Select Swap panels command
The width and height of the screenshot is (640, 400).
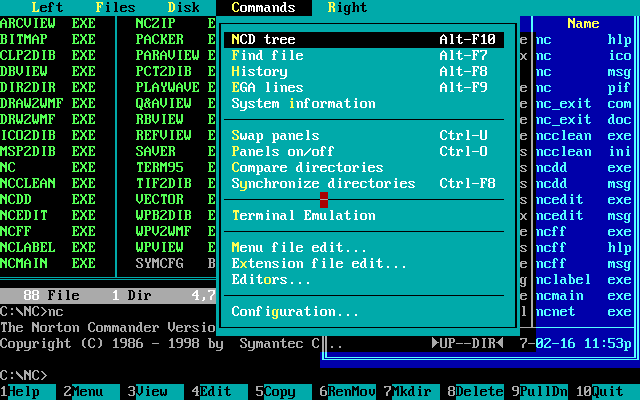[x=364, y=136]
